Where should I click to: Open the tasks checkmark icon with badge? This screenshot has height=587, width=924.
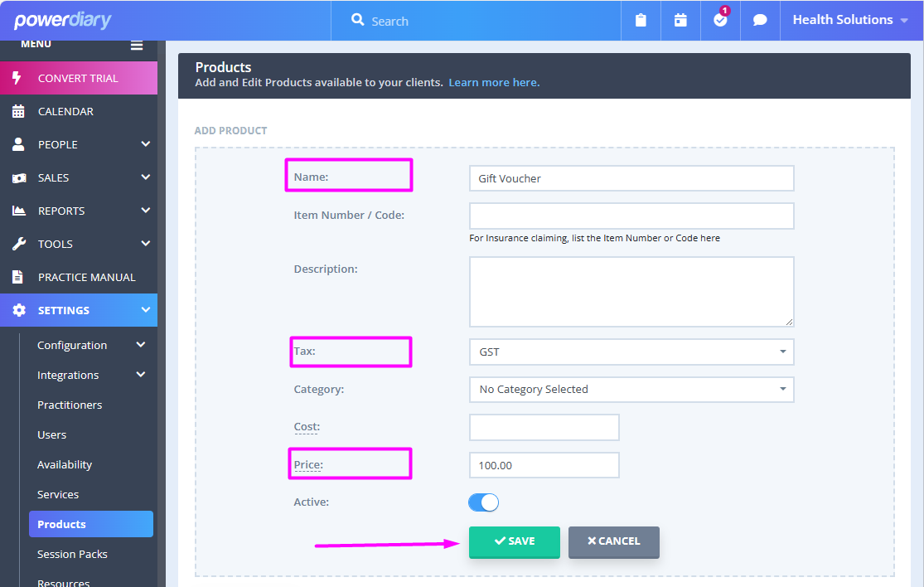click(720, 20)
